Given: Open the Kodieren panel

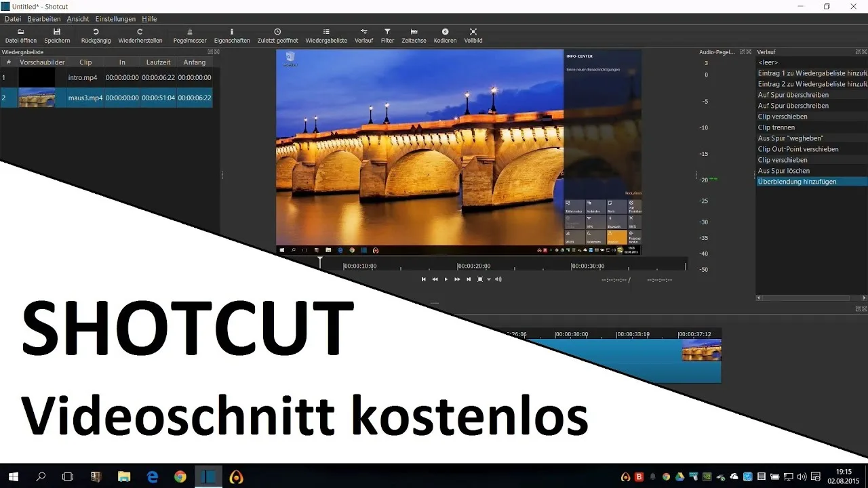Looking at the screenshot, I should [x=445, y=35].
